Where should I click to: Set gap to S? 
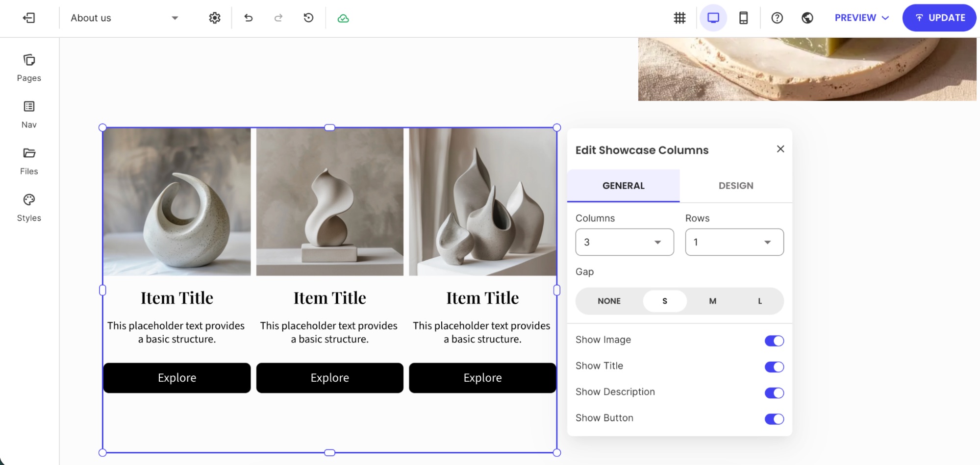click(665, 301)
